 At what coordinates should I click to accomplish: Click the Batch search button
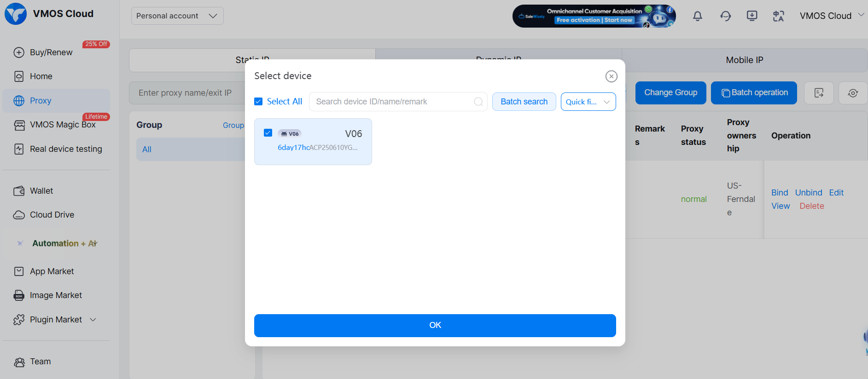point(524,102)
